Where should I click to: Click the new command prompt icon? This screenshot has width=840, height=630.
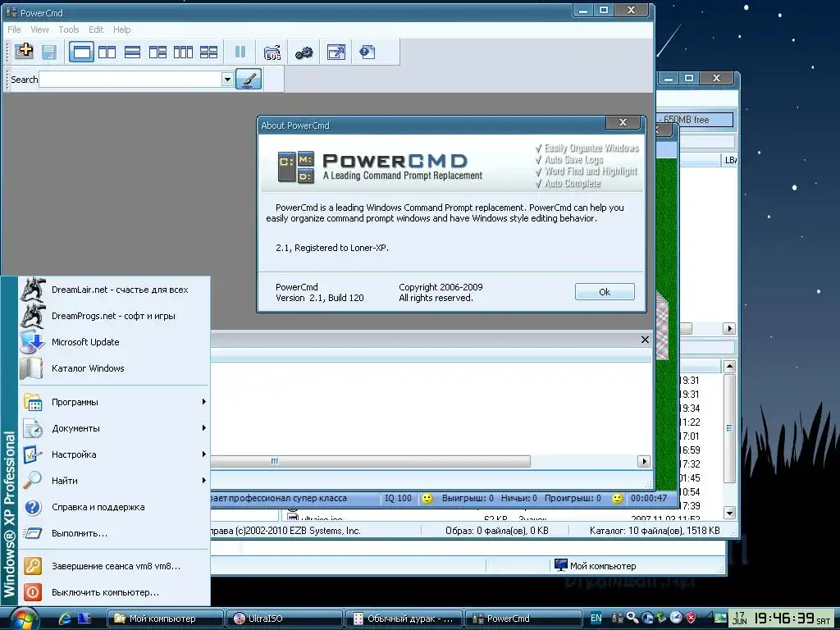click(x=24, y=52)
